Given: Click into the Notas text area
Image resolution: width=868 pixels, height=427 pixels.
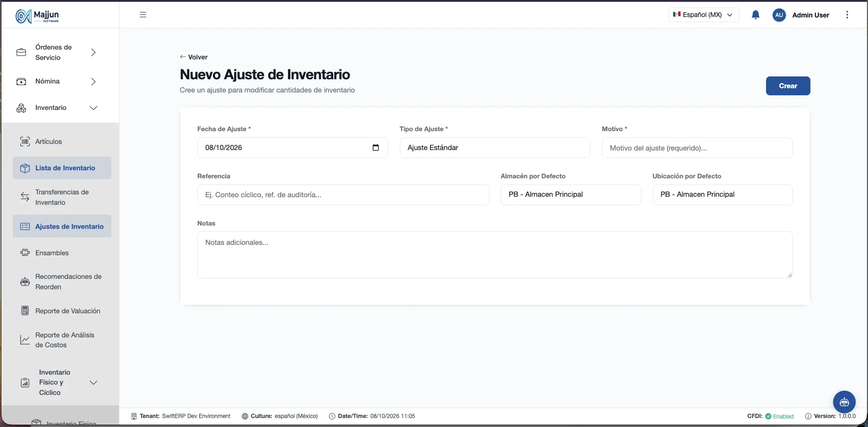Looking at the screenshot, I should click(495, 255).
